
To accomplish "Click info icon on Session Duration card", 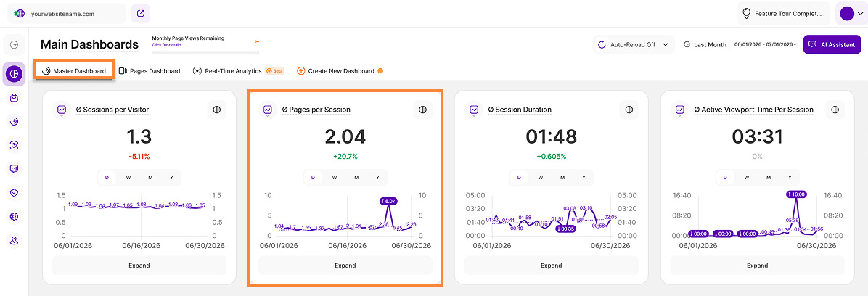I will coord(629,110).
